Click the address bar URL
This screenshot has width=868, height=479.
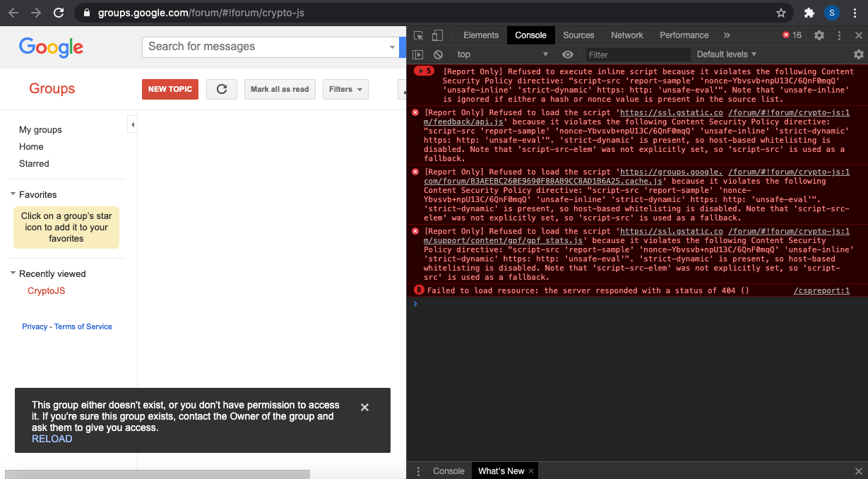point(201,13)
